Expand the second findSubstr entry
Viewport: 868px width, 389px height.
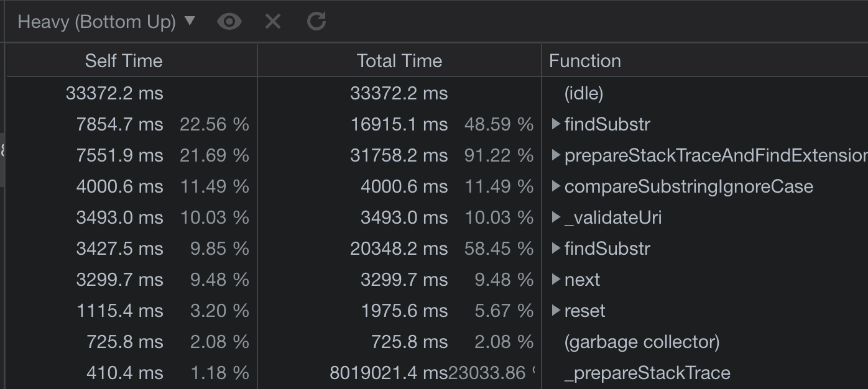coord(555,249)
